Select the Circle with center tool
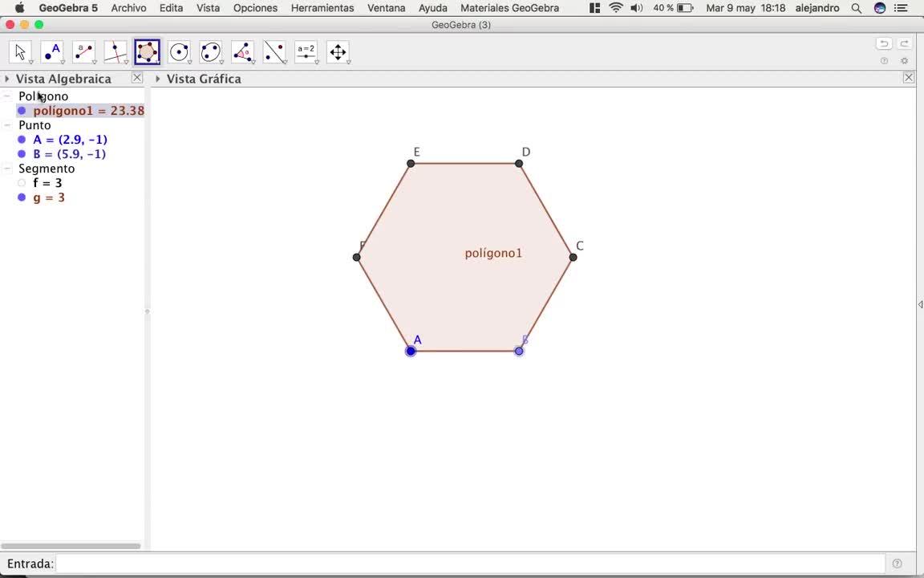 tap(179, 52)
